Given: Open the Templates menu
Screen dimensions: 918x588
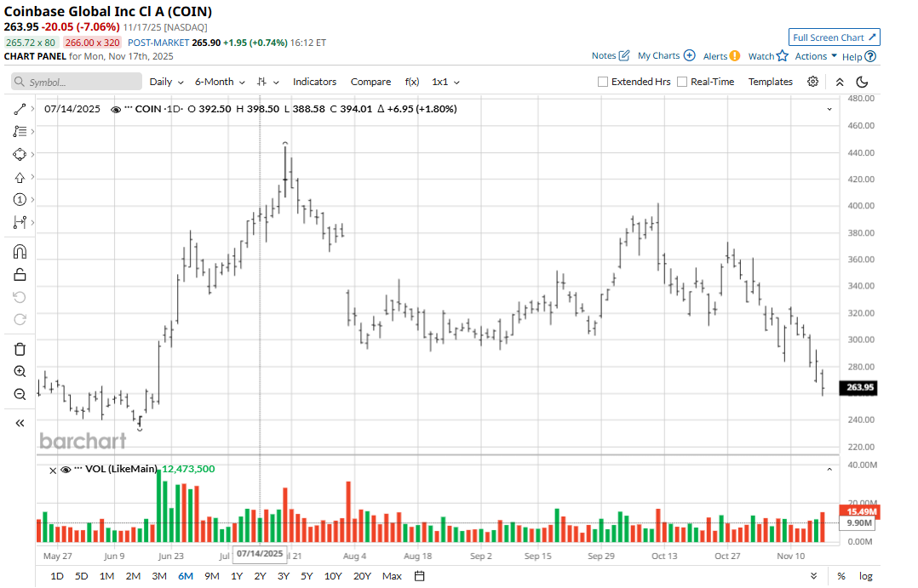Looking at the screenshot, I should [770, 82].
